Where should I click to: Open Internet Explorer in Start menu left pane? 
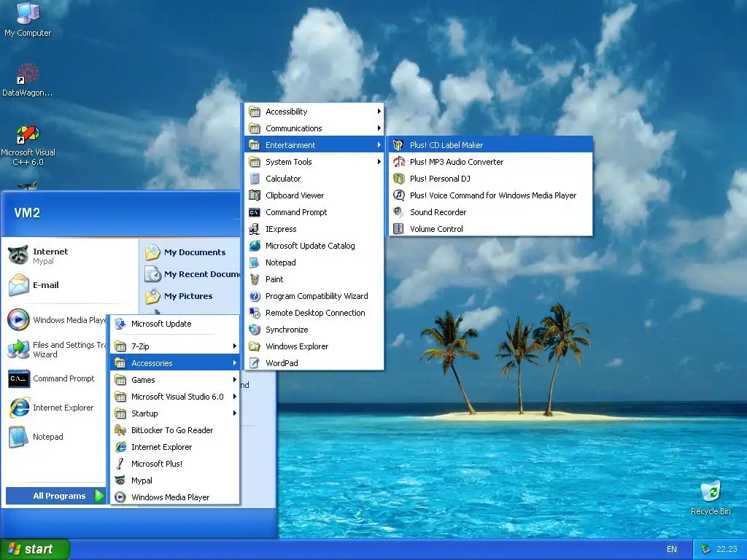click(x=56, y=408)
